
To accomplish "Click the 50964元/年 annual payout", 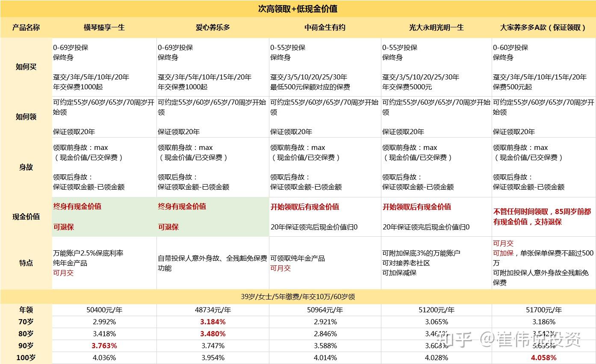I will point(325,310).
